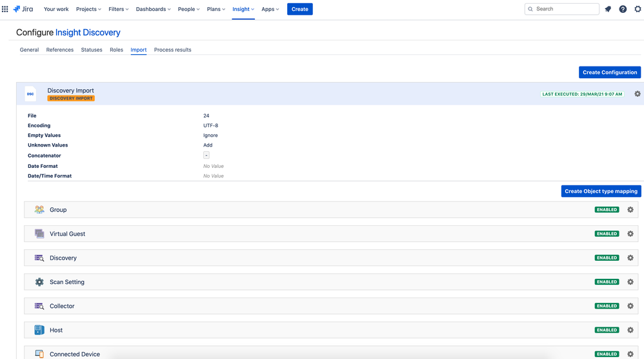
Task: Click the search magnifier icon
Action: (530, 9)
